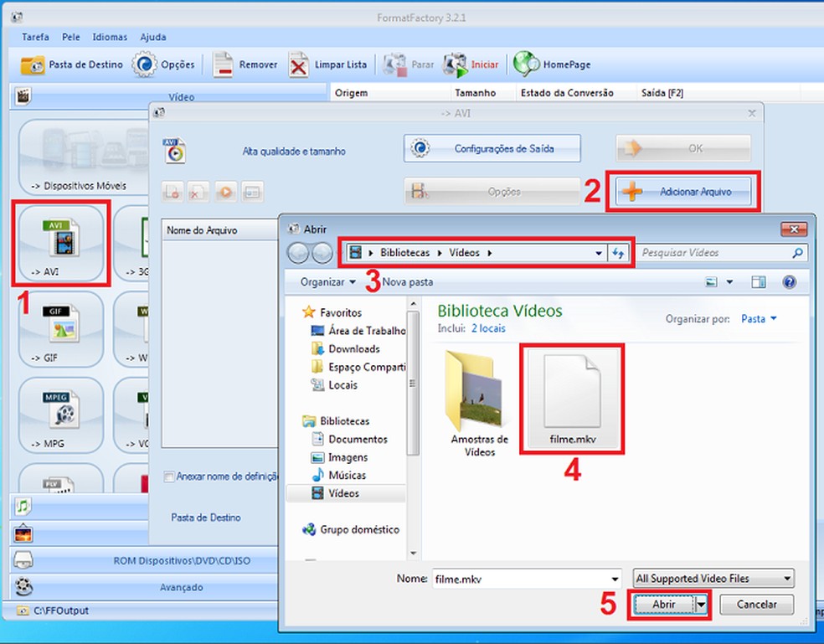
Task: Select Área de Trabalho in Favoritos
Action: 358,331
